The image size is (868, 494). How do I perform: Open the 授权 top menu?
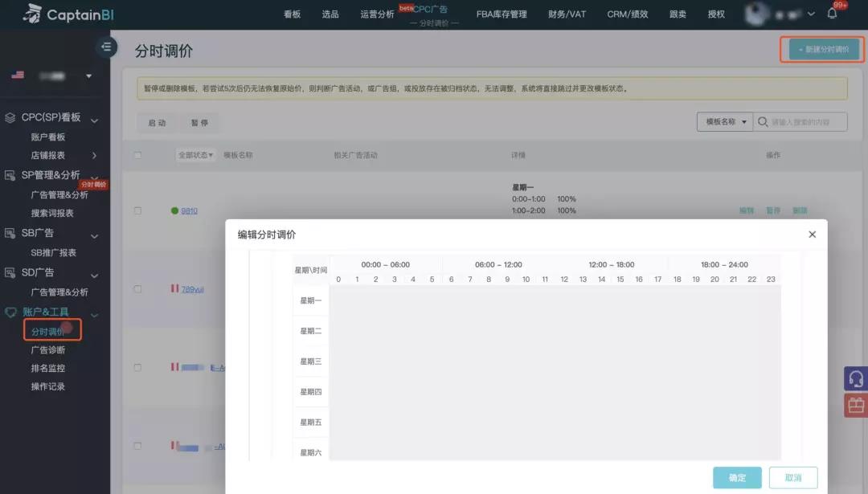[716, 14]
